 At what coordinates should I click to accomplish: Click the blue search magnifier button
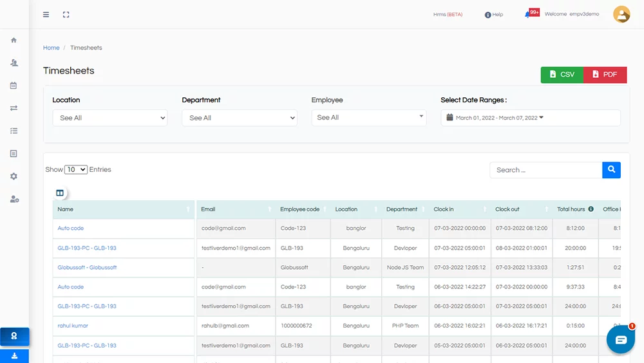tap(611, 169)
